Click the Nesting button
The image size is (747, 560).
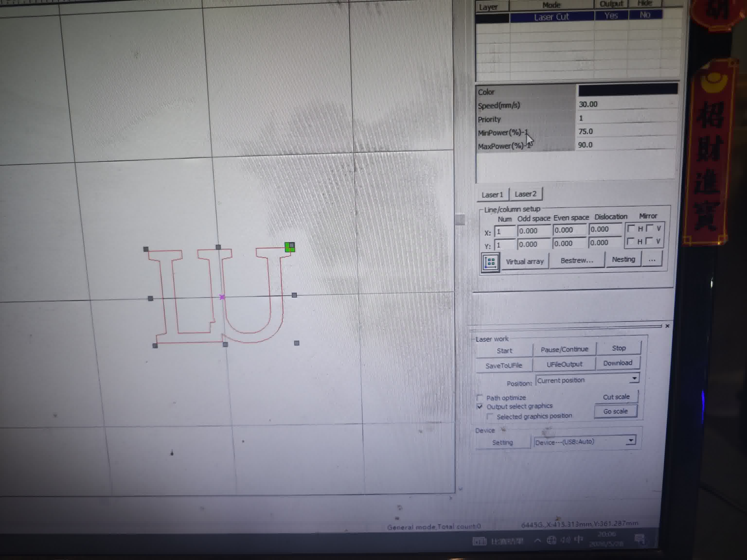point(623,259)
